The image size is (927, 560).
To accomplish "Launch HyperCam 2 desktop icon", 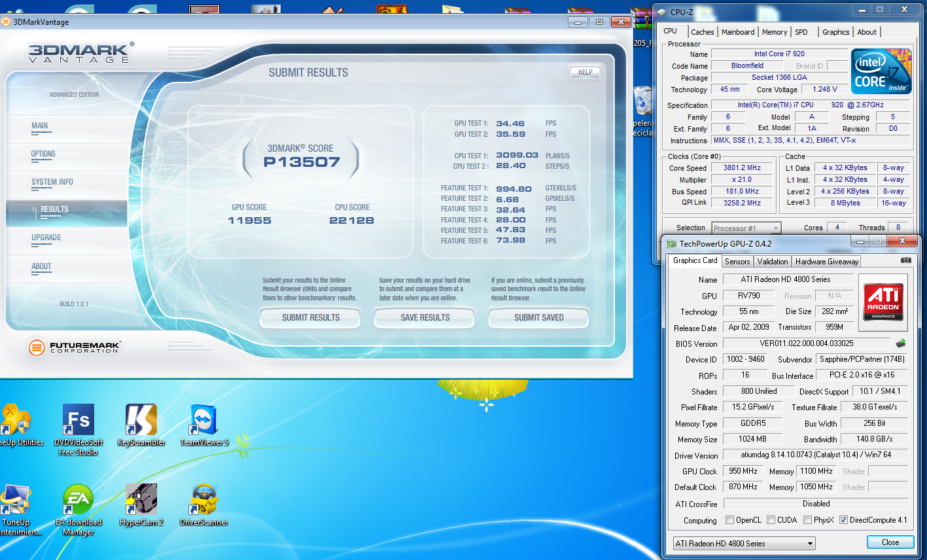I will [141, 505].
